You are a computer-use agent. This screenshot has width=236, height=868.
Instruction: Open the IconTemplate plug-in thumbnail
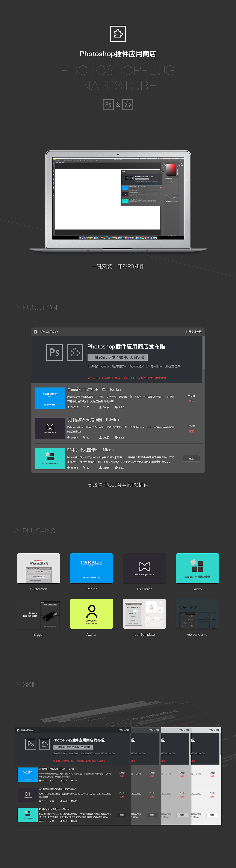click(144, 614)
